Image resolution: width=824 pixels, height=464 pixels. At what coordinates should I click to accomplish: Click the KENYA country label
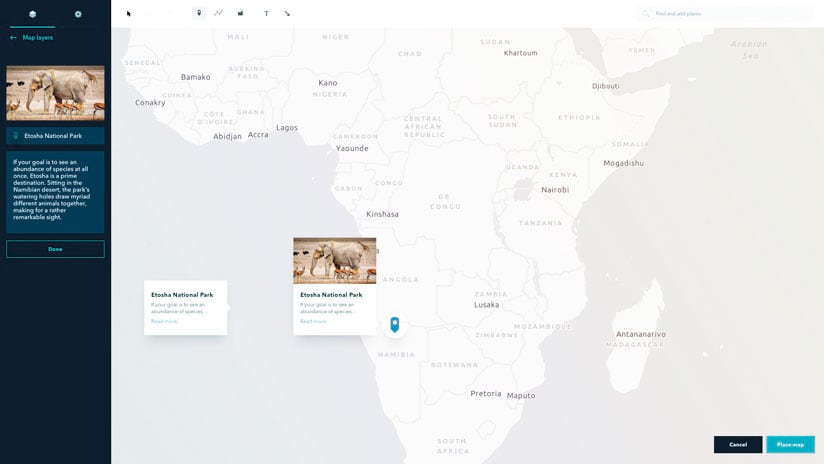[563, 175]
